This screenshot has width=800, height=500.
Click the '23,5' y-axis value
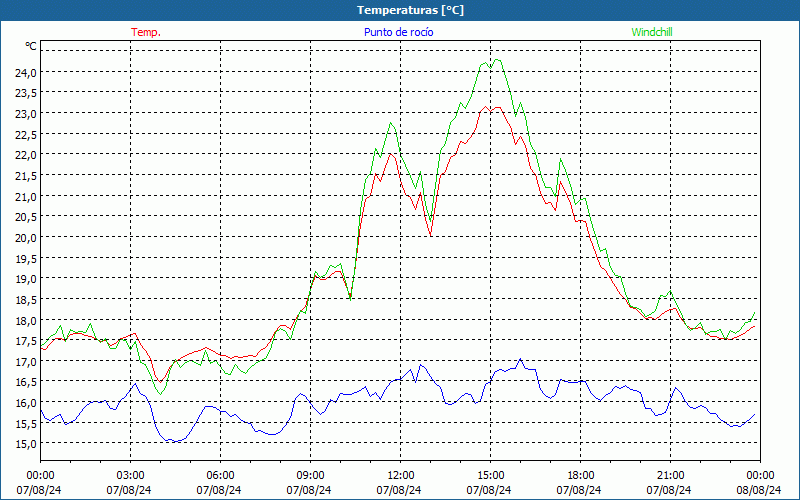[x=26, y=93]
